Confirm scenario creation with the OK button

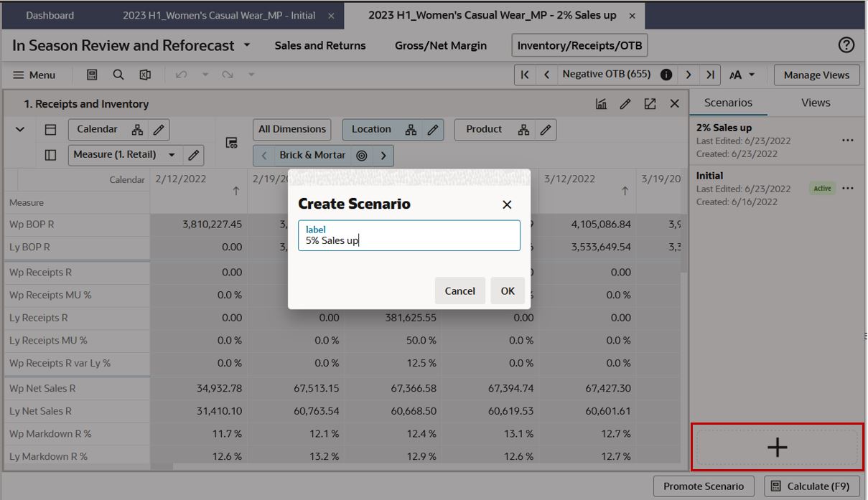point(508,291)
